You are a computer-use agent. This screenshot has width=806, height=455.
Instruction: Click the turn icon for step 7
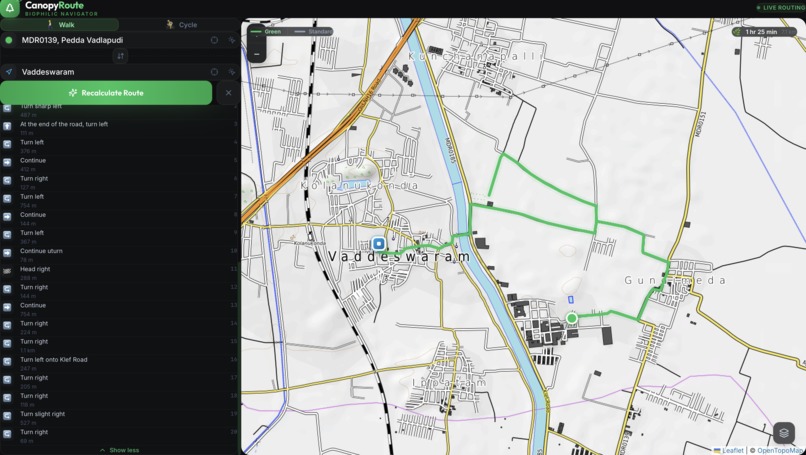(x=7, y=198)
